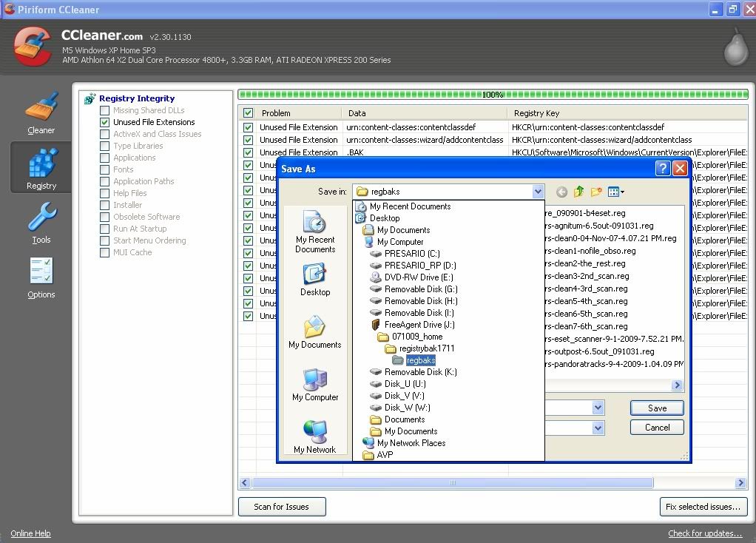Click Fix selected issues button
This screenshot has width=756, height=543.
703,507
